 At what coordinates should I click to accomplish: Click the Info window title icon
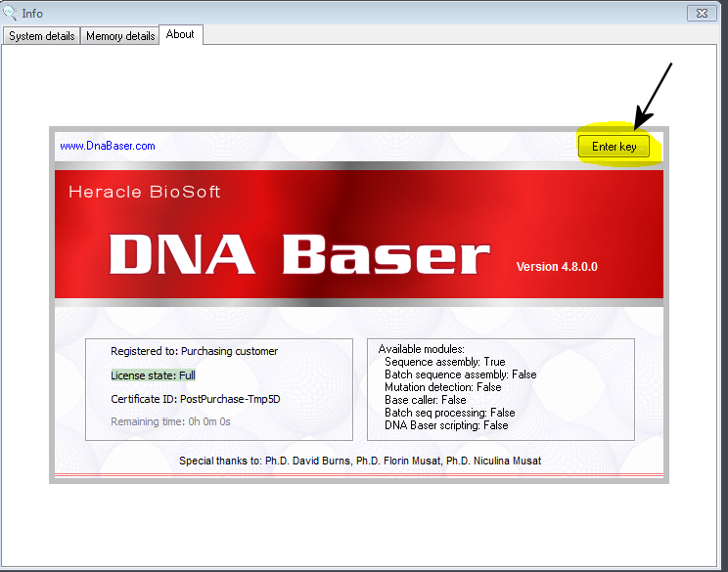[9, 12]
